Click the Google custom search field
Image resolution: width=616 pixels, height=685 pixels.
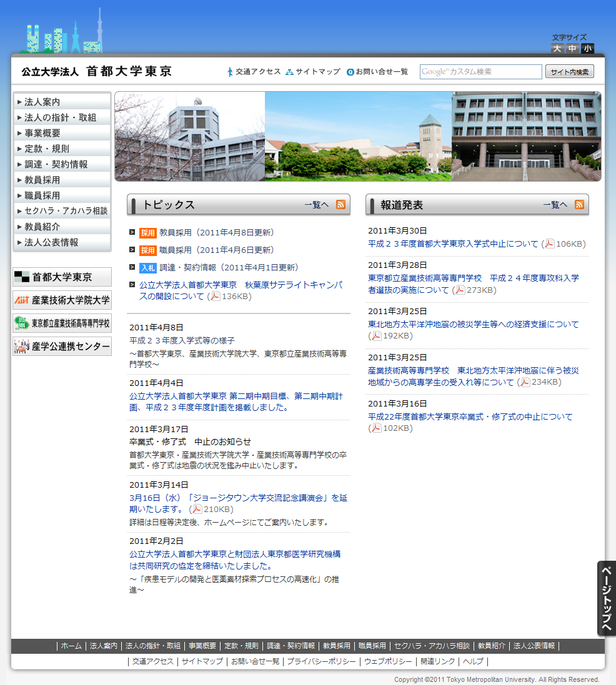[x=481, y=72]
